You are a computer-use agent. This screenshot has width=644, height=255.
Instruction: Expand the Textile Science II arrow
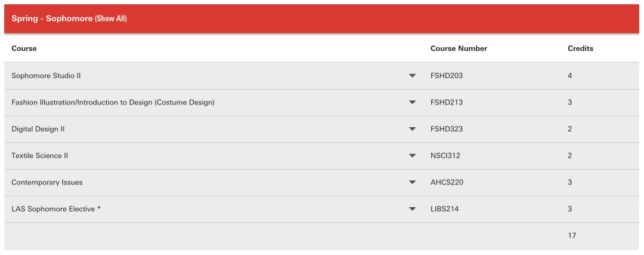pyautogui.click(x=412, y=156)
